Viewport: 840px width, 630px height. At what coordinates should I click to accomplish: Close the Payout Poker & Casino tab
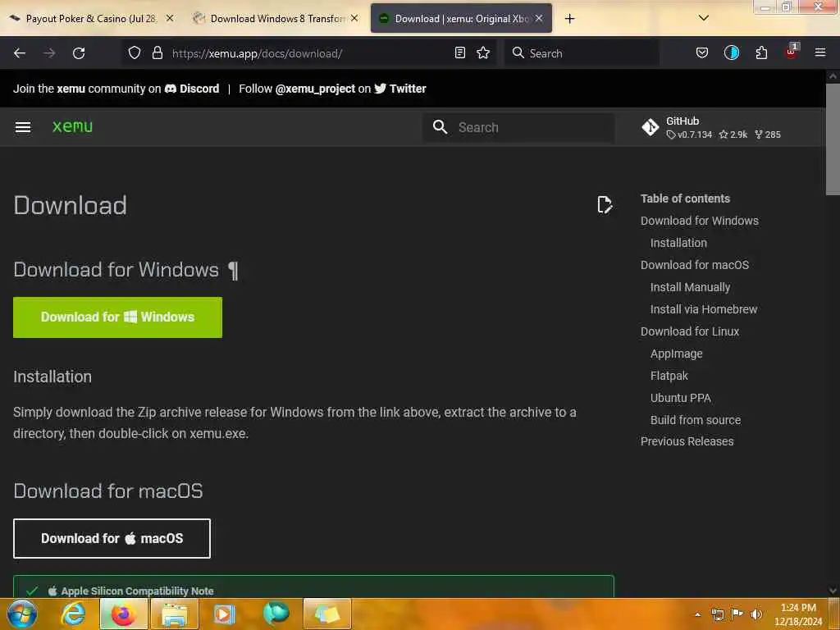pos(169,18)
